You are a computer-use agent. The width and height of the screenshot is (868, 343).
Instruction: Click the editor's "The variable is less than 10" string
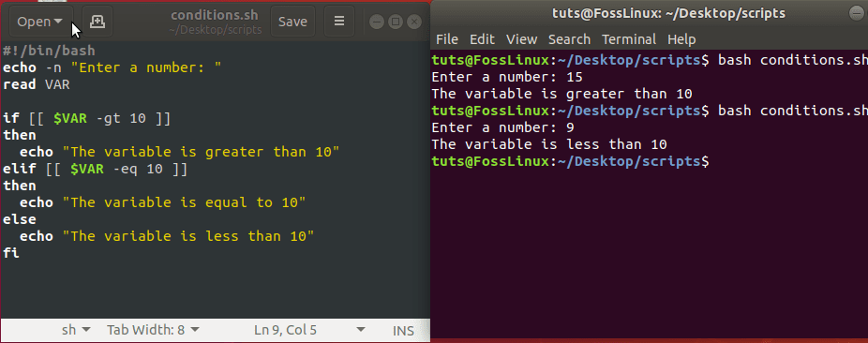coord(188,236)
